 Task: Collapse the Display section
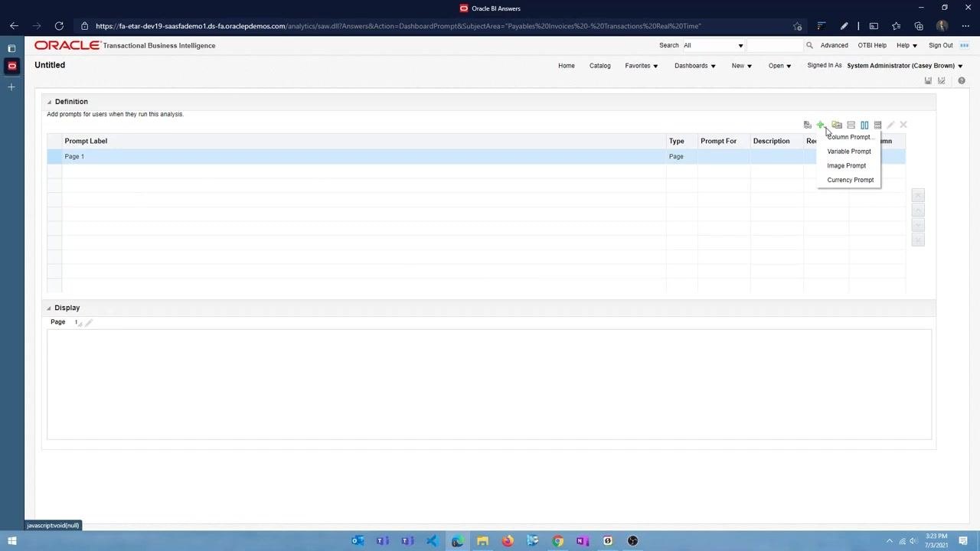[49, 308]
